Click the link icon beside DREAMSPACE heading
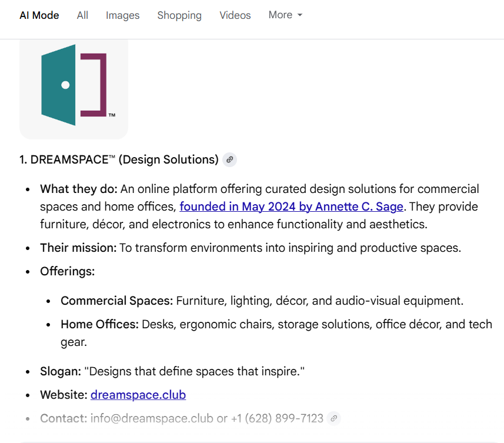Screen dimensions: 504x443 click(x=229, y=159)
